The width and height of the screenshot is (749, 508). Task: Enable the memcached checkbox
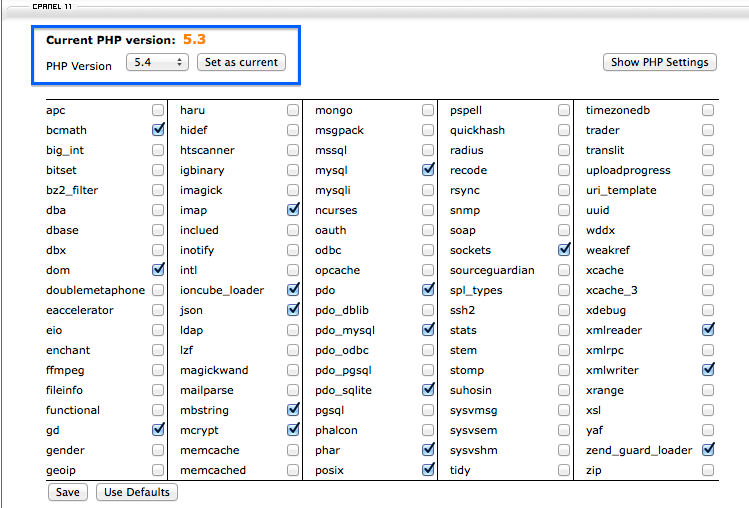[x=293, y=470]
